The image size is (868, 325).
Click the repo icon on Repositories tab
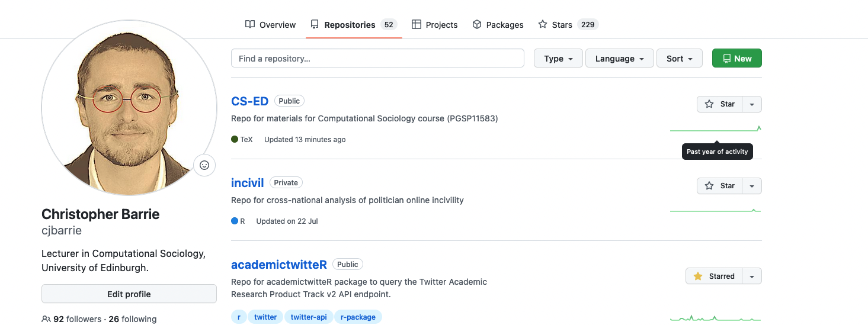[315, 24]
